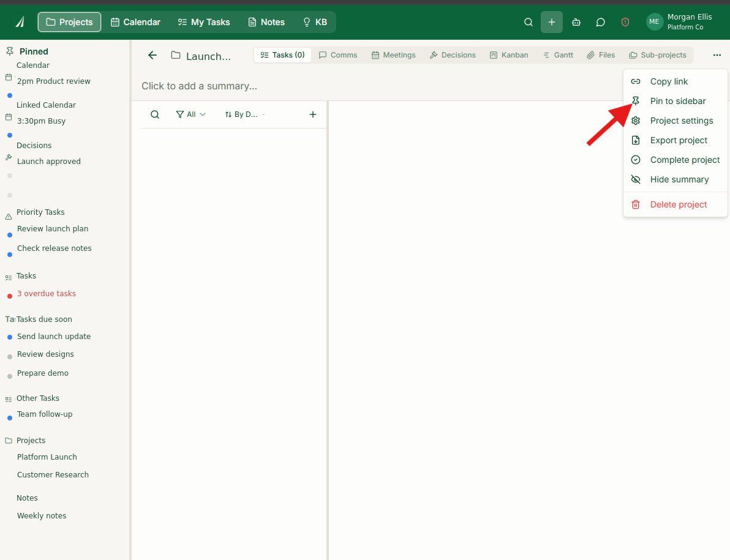This screenshot has width=730, height=560.
Task: Click the pin icon next to the Pinned heading
Action: click(9, 51)
